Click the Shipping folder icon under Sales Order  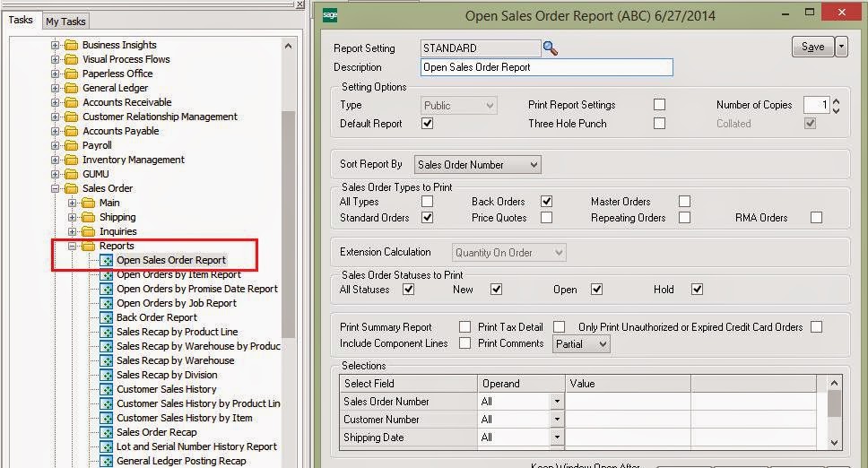click(88, 217)
